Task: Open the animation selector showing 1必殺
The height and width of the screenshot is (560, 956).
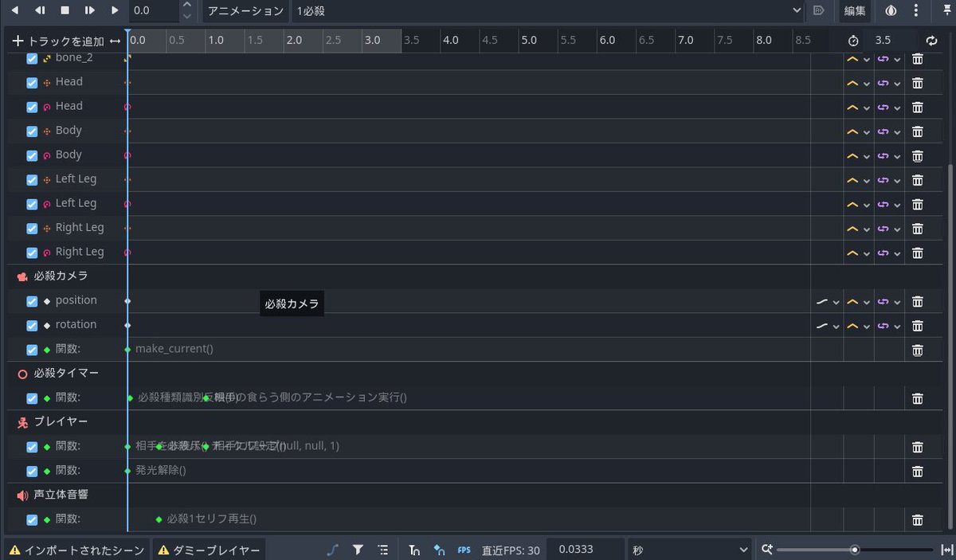Action: [x=548, y=10]
